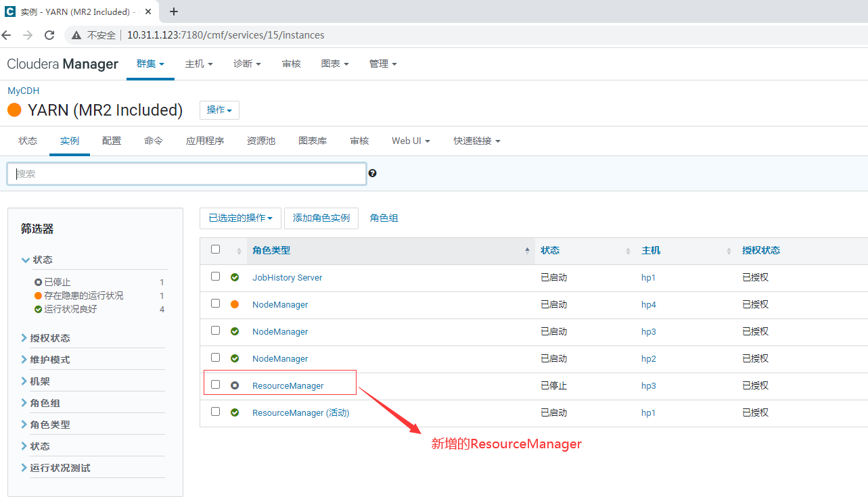Switch to the 应用程序 tab
Viewport: 868px width, 499px height.
(205, 141)
